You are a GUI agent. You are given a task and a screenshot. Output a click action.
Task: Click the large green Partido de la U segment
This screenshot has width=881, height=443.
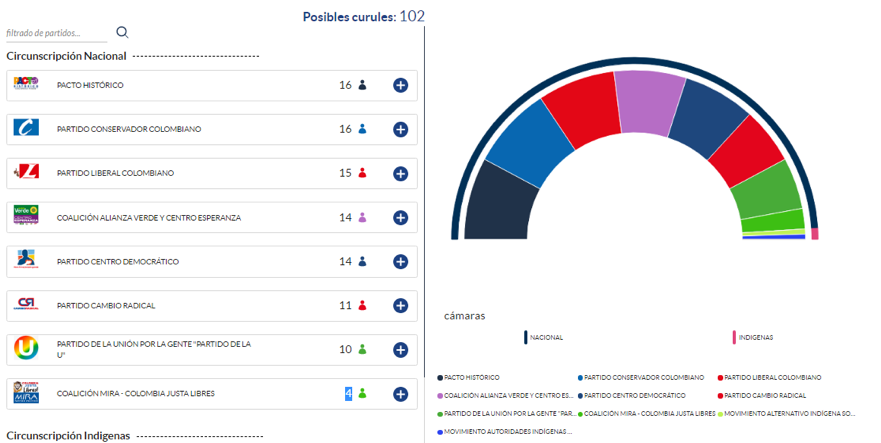pos(767,190)
